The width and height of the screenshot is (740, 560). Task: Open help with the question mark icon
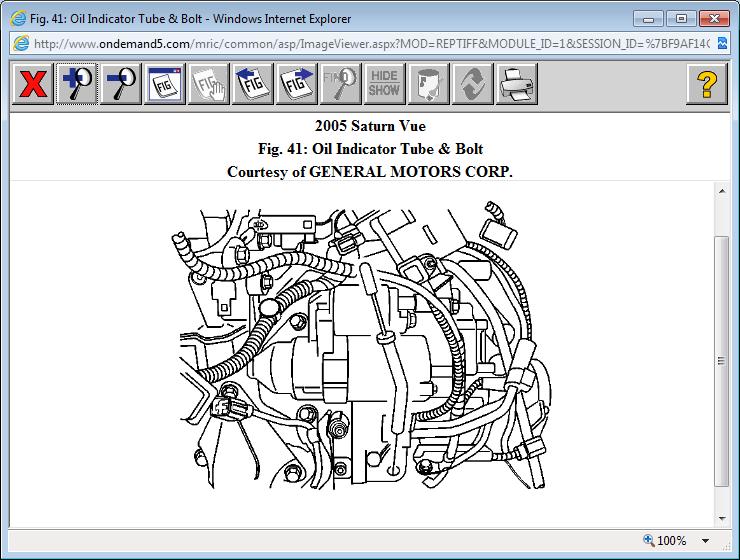pyautogui.click(x=706, y=84)
